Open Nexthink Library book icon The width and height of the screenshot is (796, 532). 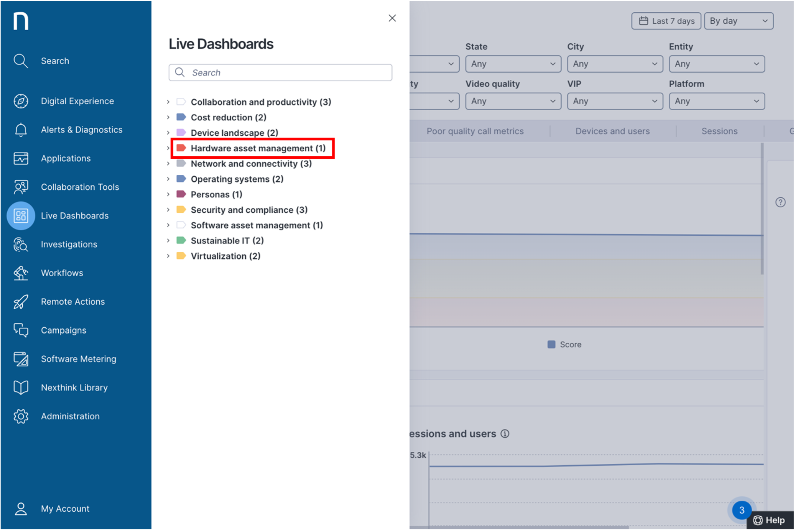21,388
